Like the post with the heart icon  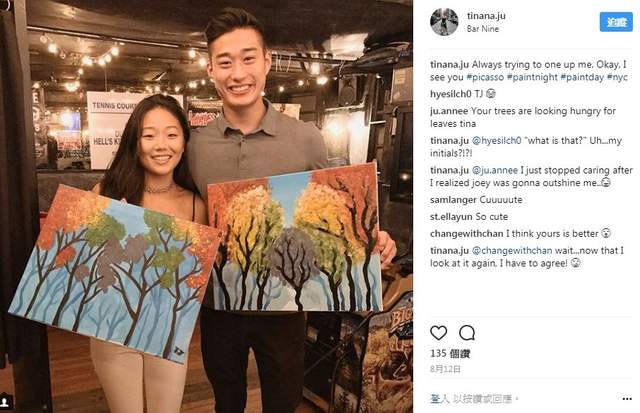point(439,333)
